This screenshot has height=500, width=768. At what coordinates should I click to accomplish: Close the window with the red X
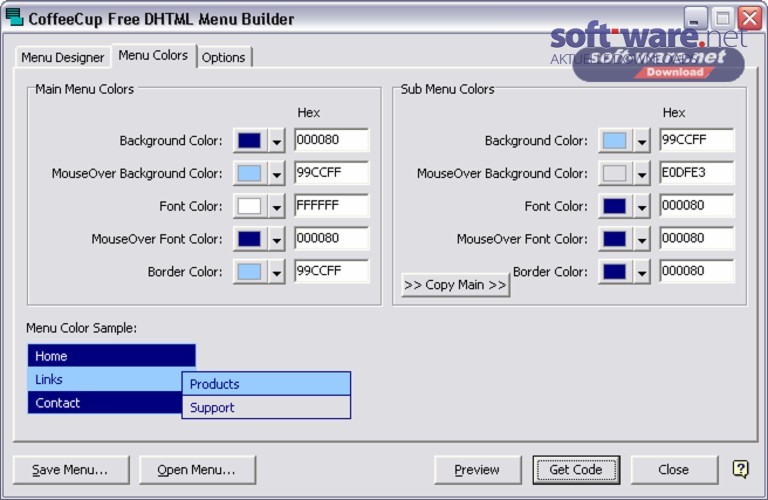click(x=750, y=19)
